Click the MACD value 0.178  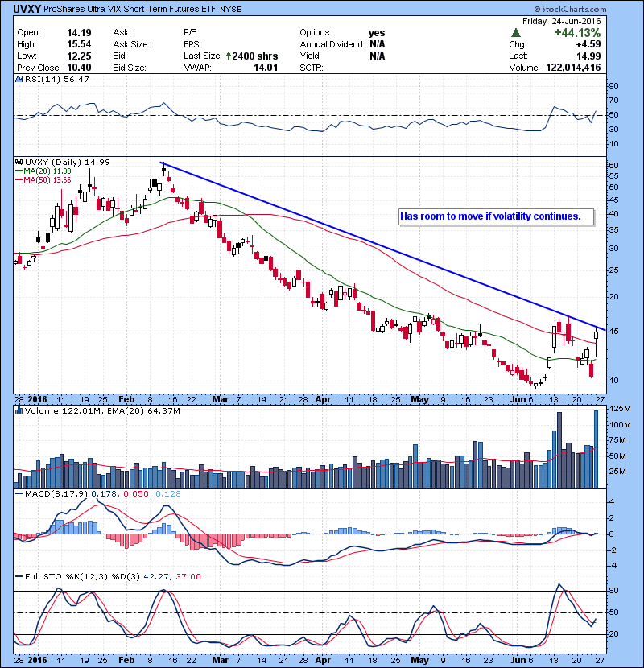104,494
